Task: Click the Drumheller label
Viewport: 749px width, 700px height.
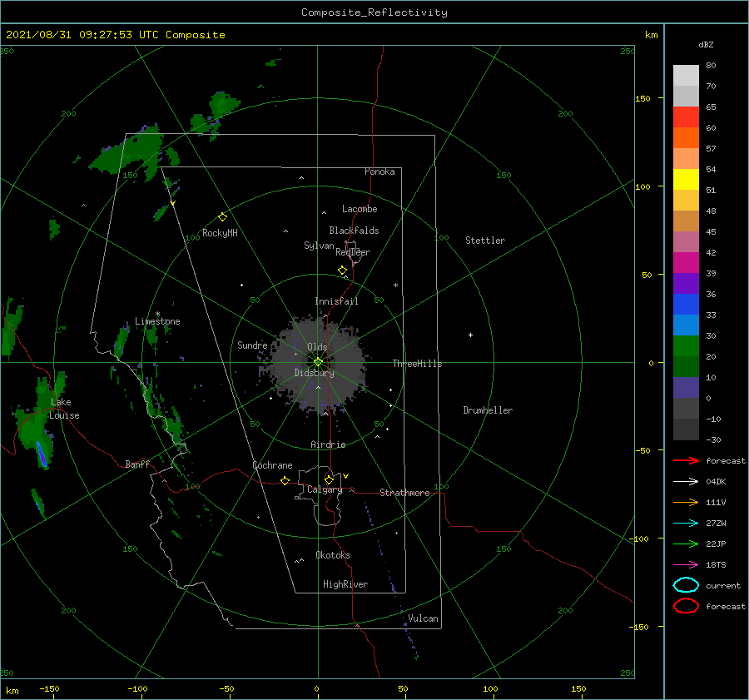Action: 488,410
